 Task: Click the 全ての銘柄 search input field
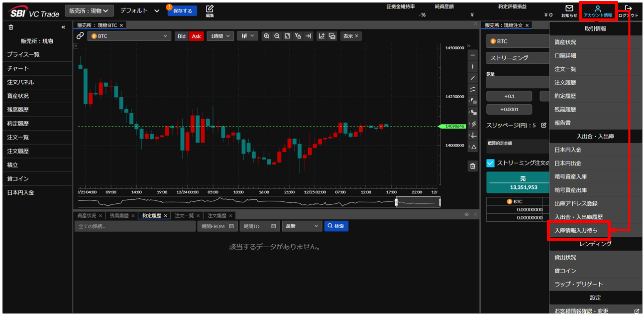click(135, 226)
